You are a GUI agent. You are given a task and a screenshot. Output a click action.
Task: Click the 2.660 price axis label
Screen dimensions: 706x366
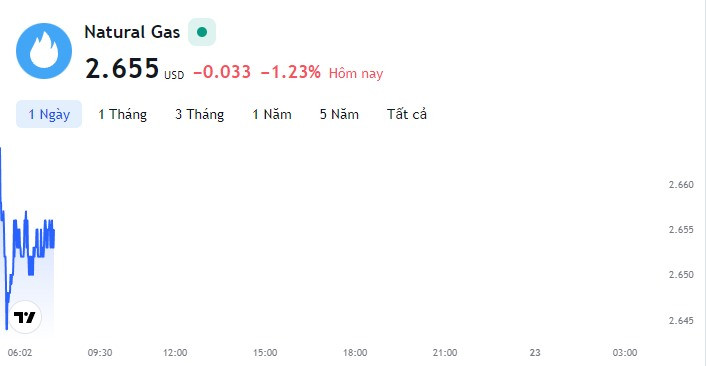[681, 185]
